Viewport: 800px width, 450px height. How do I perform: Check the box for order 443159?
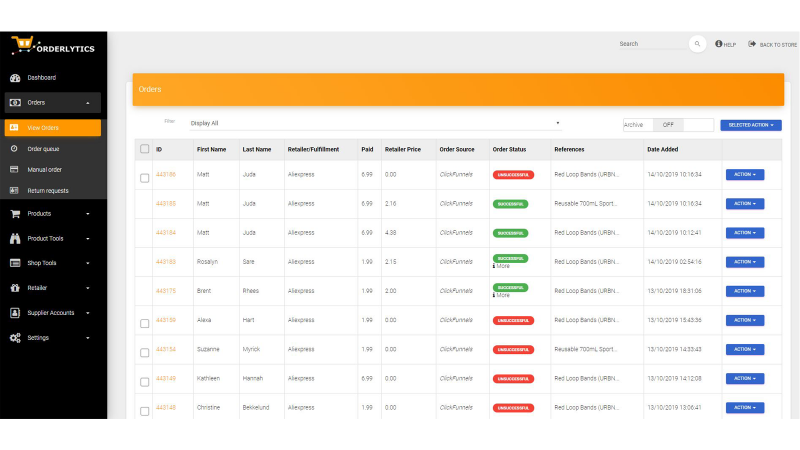pyautogui.click(x=144, y=323)
